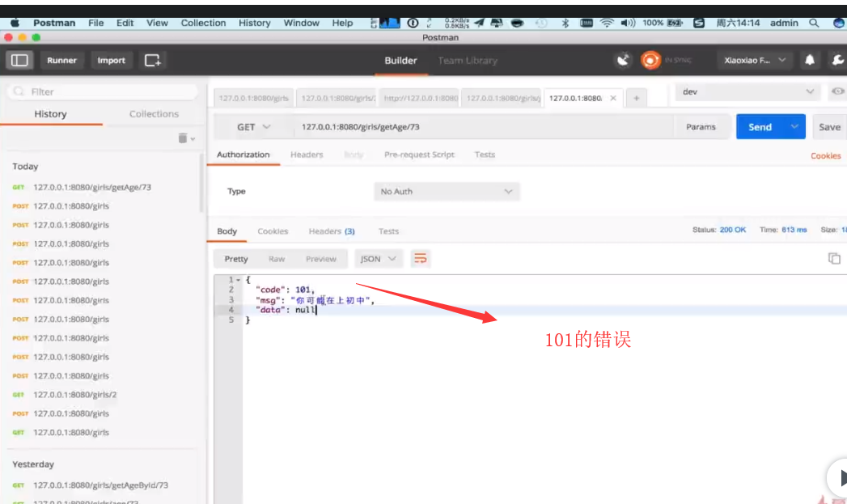847x504 pixels.
Task: Switch to Team Library tab
Action: point(468,61)
